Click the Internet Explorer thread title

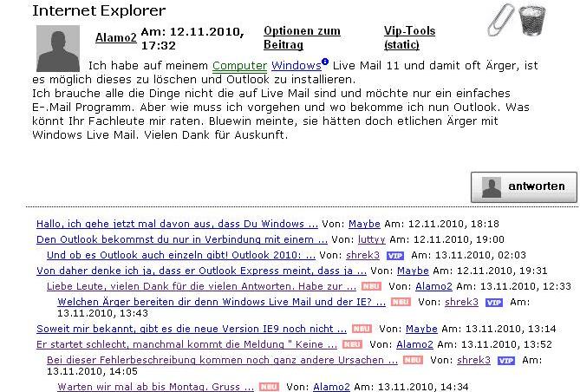(x=99, y=10)
